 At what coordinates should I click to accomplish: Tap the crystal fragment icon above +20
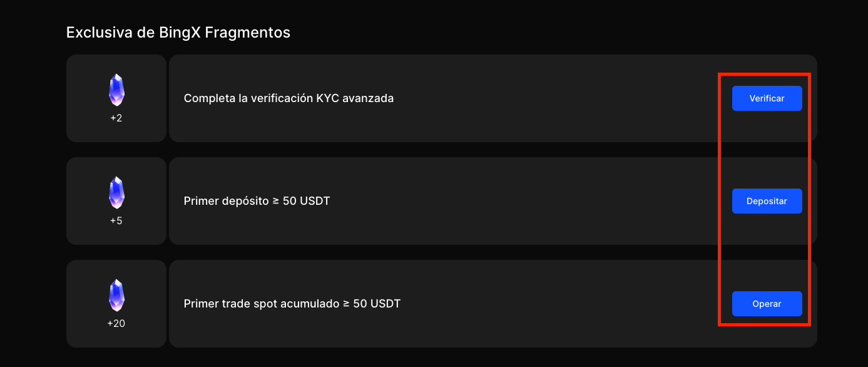tap(116, 296)
